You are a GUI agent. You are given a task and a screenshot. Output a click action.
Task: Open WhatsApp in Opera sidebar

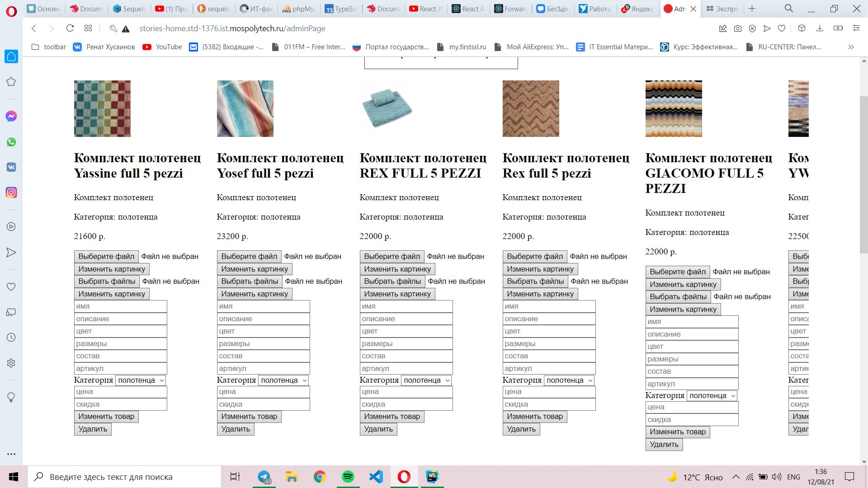(x=11, y=142)
